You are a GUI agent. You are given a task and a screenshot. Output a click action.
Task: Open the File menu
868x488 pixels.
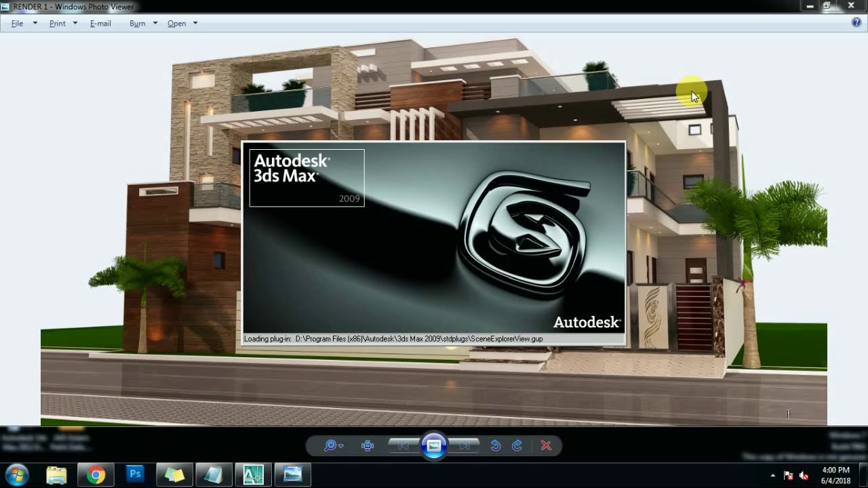coord(17,23)
